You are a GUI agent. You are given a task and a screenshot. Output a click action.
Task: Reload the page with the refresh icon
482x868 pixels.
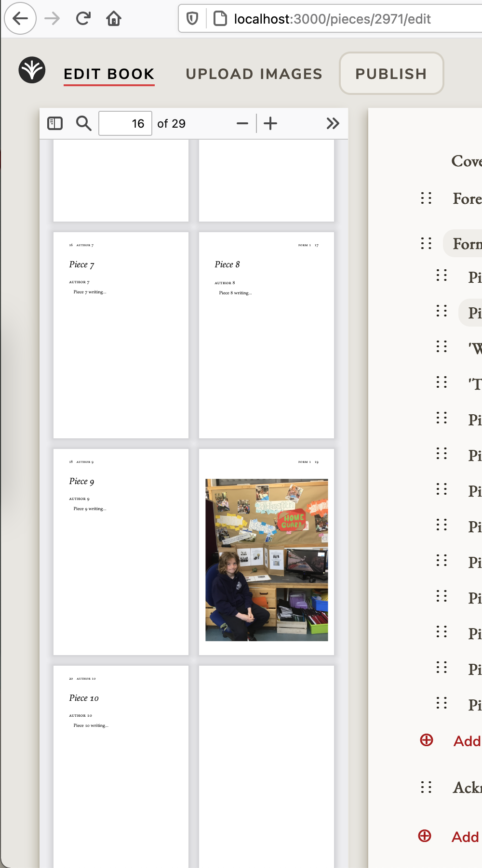coord(83,18)
